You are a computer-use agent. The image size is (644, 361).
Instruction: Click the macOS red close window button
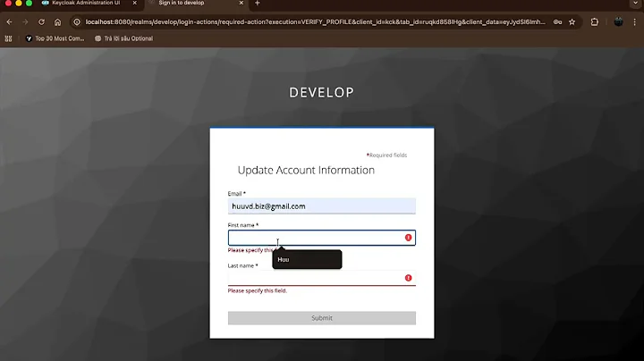point(8,3)
